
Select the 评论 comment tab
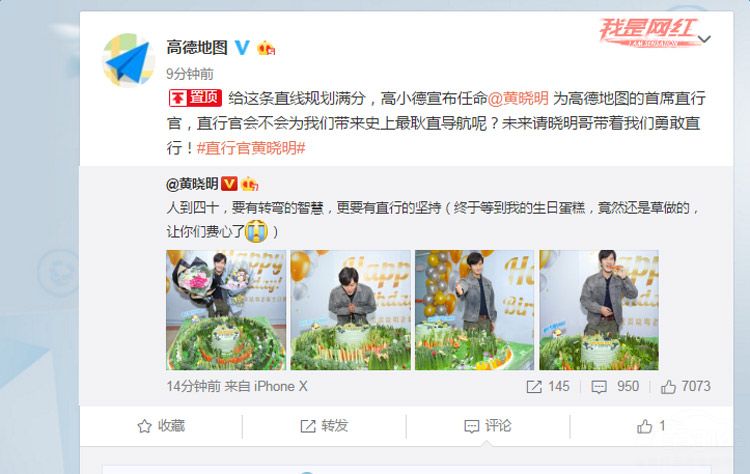pos(488,426)
